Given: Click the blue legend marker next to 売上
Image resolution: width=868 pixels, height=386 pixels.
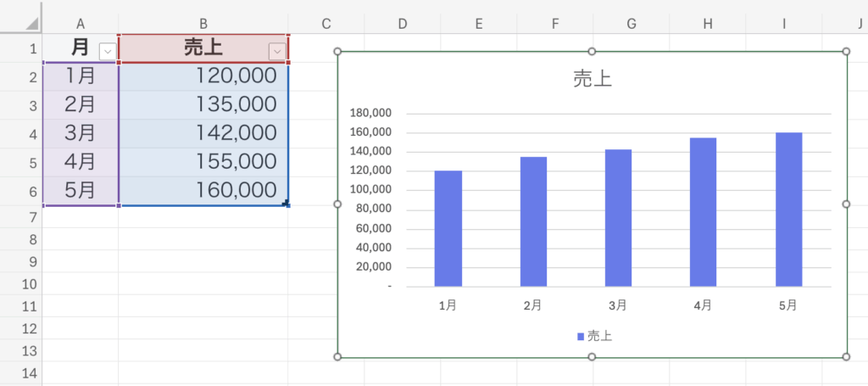Looking at the screenshot, I should tap(581, 337).
